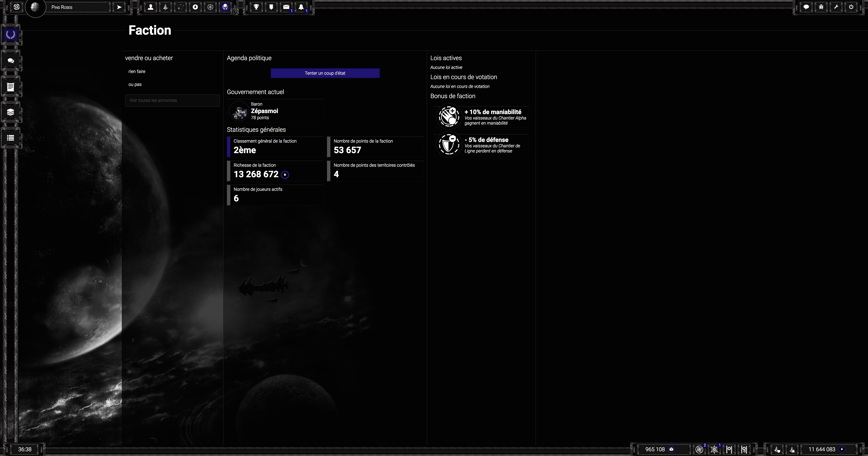
Task: Open the envelope messages icon
Action: 286,7
